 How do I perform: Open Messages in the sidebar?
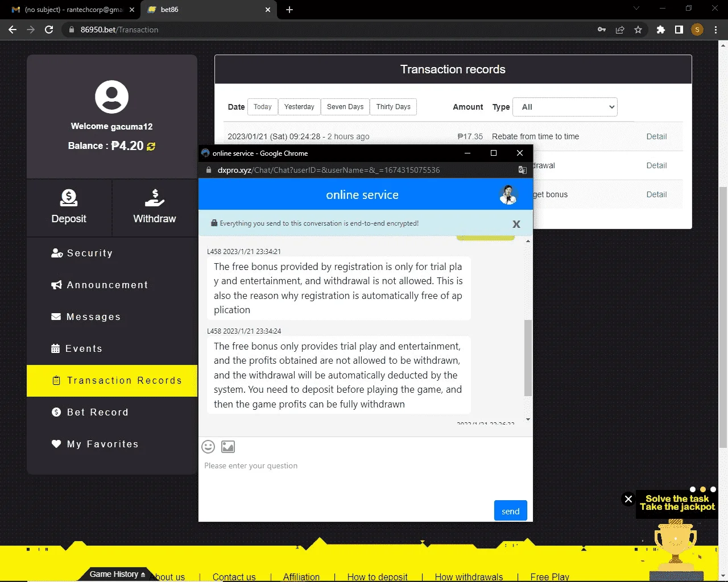[86, 317]
